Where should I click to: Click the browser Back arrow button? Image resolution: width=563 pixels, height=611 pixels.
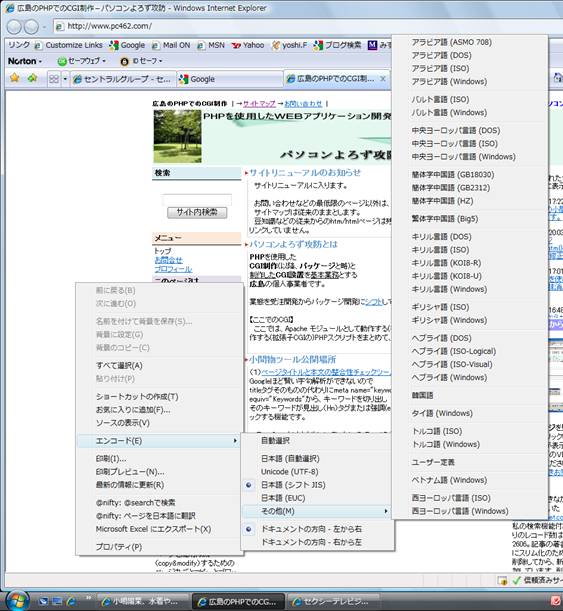pyautogui.click(x=14, y=26)
